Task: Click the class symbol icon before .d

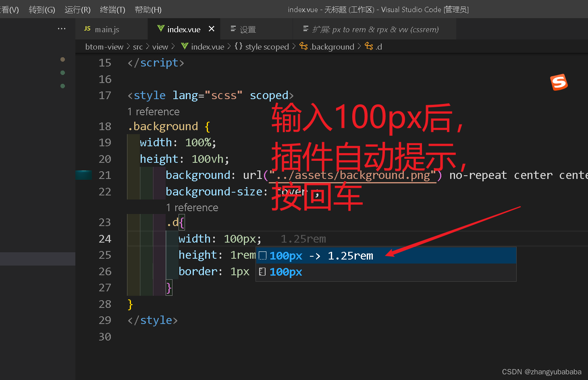Action: [x=369, y=46]
